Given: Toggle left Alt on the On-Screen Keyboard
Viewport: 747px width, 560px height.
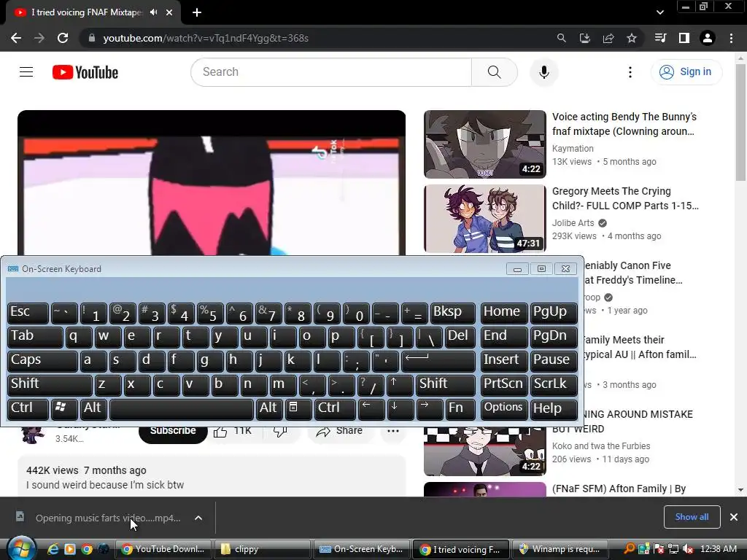Looking at the screenshot, I should 93,409.
